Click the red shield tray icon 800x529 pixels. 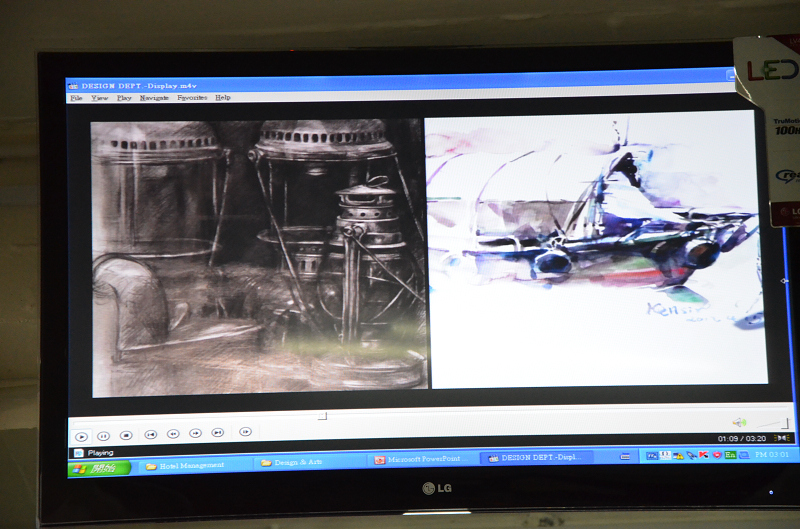[x=717, y=455]
